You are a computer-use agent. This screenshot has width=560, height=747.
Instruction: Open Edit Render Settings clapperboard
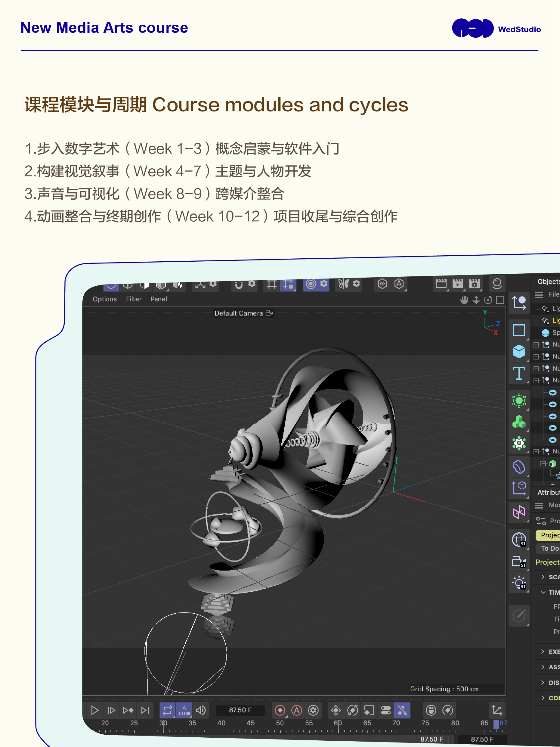click(x=474, y=284)
